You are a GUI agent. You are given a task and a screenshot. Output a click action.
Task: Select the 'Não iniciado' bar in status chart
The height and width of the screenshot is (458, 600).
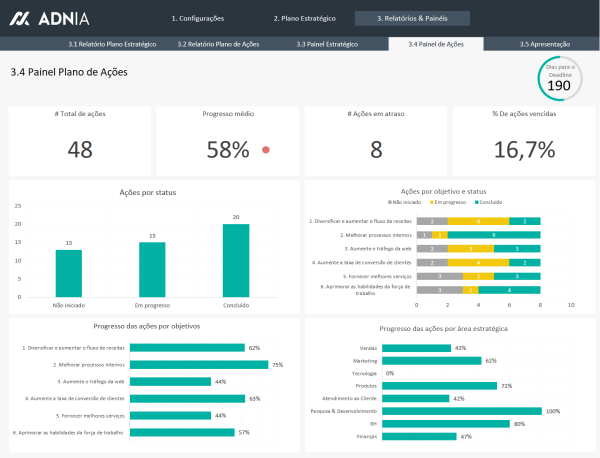[69, 273]
